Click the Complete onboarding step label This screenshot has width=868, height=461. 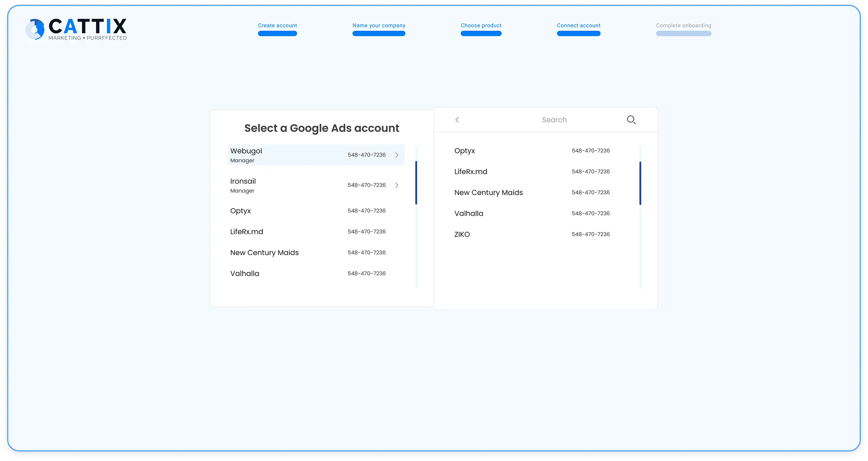click(x=683, y=25)
